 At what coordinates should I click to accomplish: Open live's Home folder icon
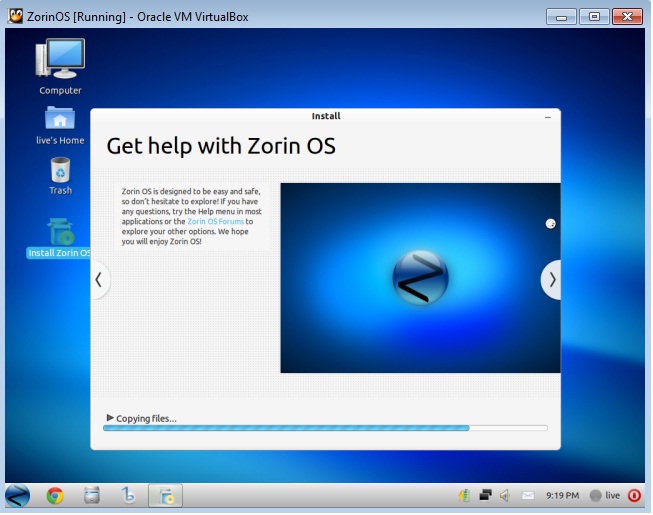60,125
